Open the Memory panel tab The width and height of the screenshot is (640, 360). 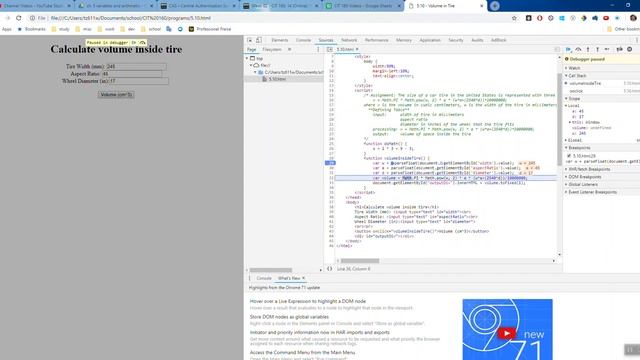(404, 40)
